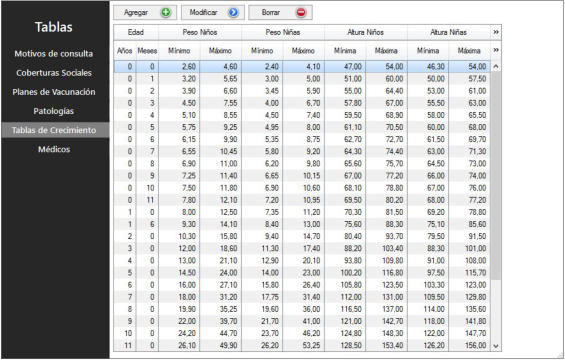Expand hidden columns chevron beside last Máxima
Viewport: 565px width, 360px height.
coord(496,50)
